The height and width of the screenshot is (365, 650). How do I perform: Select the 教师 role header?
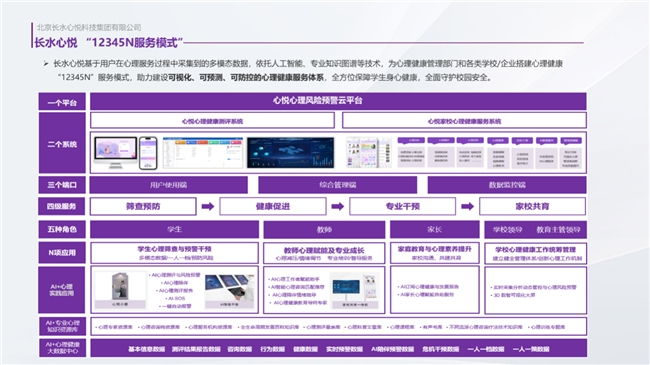[324, 229]
